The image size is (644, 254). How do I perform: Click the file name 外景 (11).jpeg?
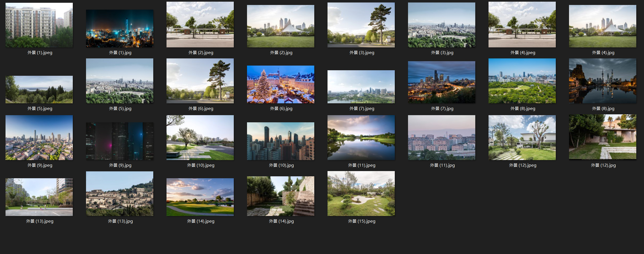pos(362,165)
